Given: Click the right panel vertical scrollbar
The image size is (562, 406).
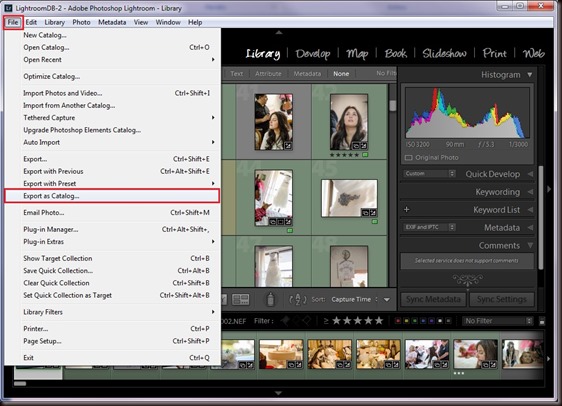Looking at the screenshot, I should pos(541,217).
